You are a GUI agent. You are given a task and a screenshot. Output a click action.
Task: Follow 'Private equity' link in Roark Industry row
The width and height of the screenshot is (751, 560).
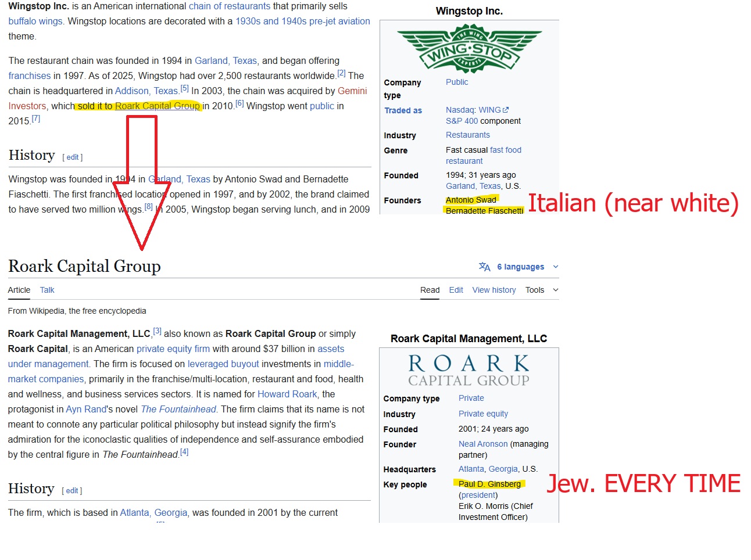(483, 414)
